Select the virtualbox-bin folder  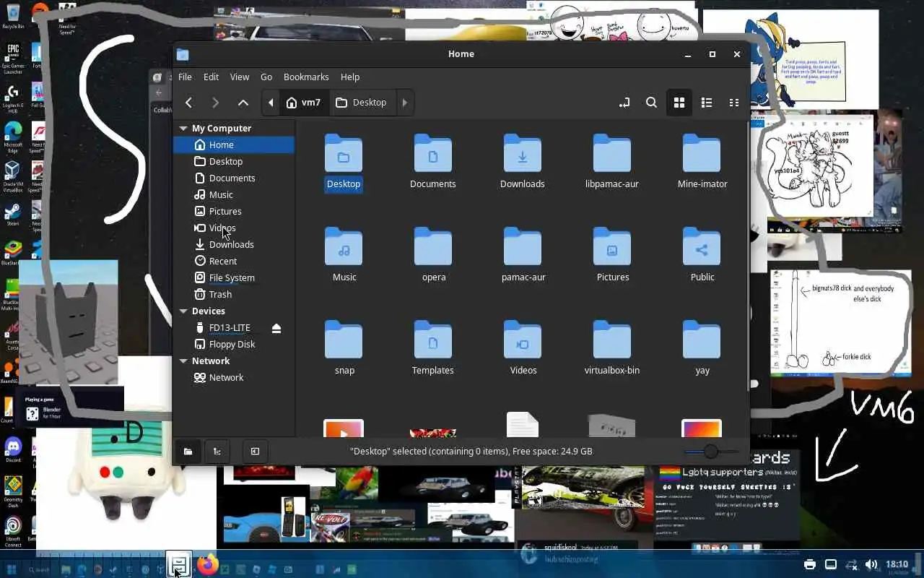click(612, 348)
